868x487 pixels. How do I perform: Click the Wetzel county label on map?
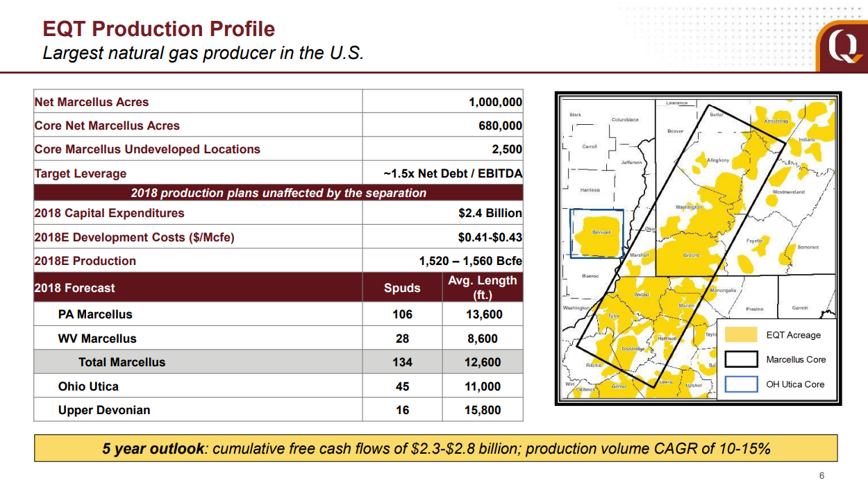click(642, 295)
